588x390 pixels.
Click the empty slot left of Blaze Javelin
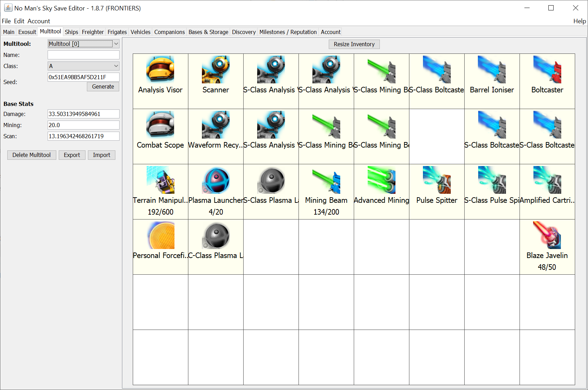[492, 247]
